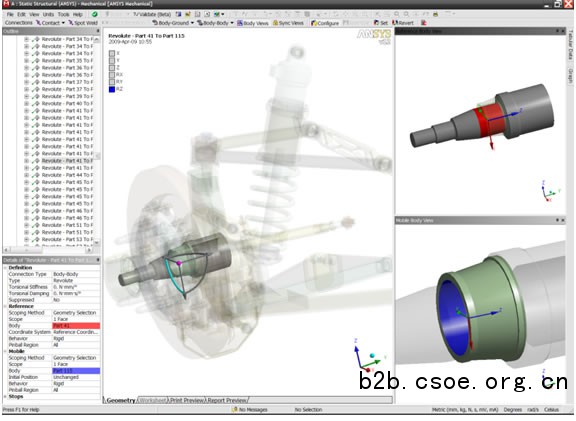Open the Body-Ground joint dropdown
The width and height of the screenshot is (576, 421).
(173, 23)
